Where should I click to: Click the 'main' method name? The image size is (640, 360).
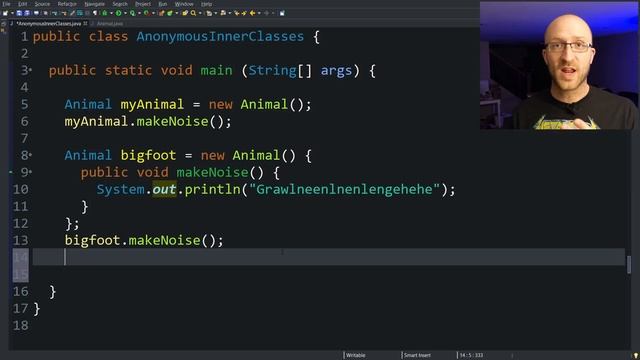(x=216, y=71)
